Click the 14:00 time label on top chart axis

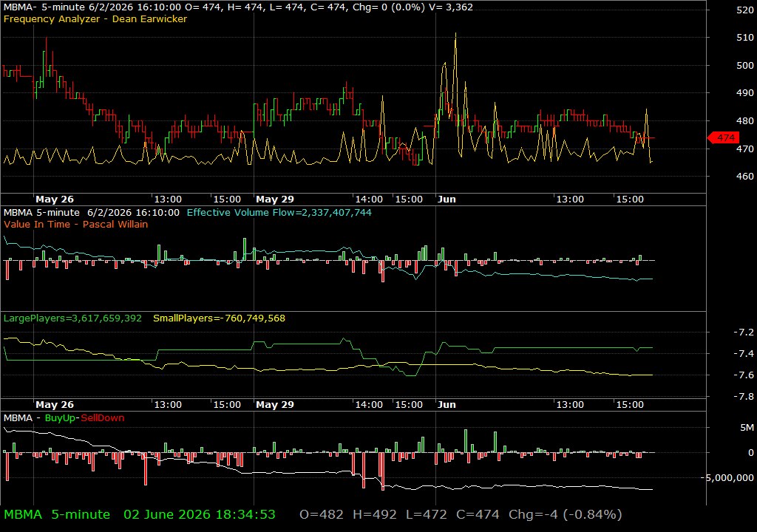(369, 199)
